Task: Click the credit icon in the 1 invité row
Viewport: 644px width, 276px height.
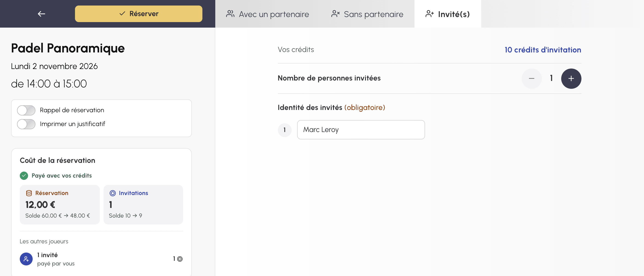Action: click(180, 259)
